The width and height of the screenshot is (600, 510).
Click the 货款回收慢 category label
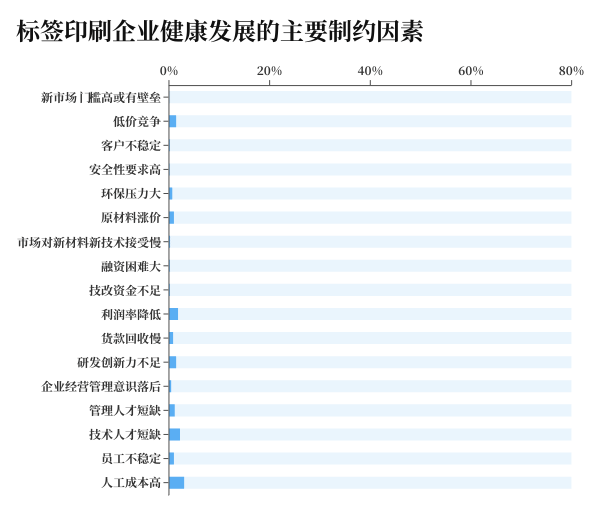(131, 338)
